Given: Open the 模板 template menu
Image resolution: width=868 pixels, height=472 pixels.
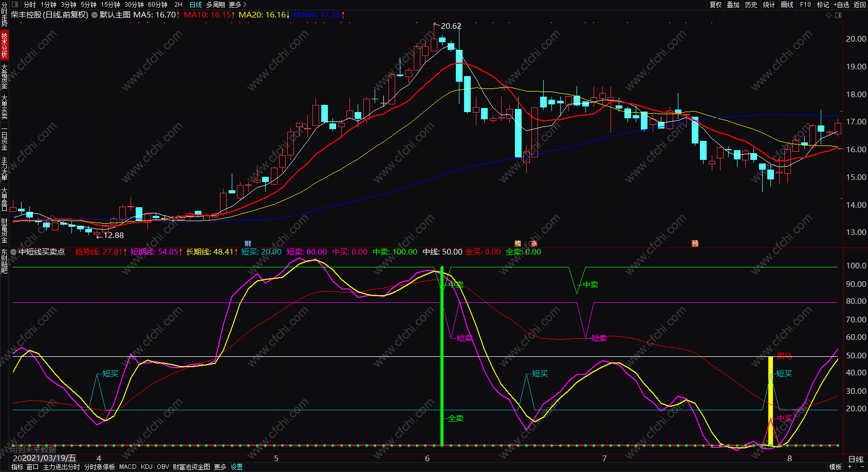Looking at the screenshot, I should click(x=836, y=467).
